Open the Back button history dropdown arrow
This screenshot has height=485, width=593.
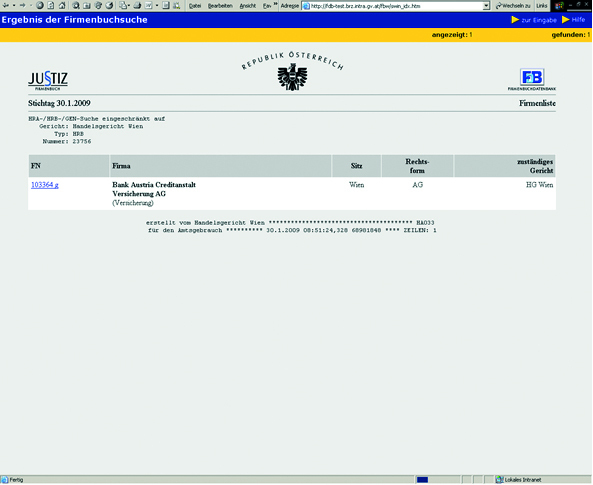14,5
